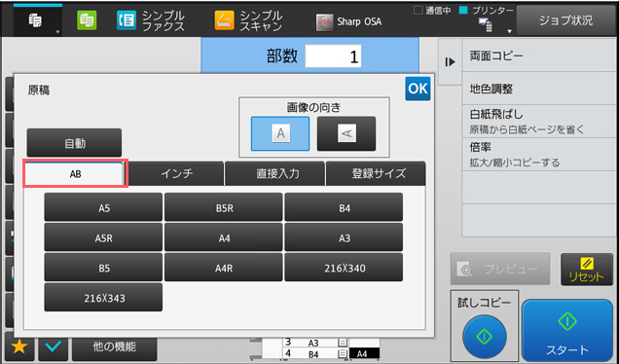Select tray 3 A3 paper

[x=315, y=343]
